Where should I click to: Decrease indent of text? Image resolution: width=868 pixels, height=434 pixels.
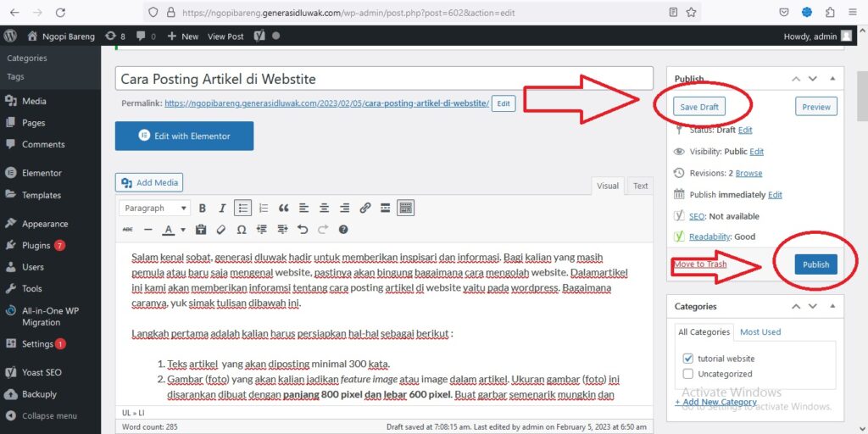[x=262, y=229]
